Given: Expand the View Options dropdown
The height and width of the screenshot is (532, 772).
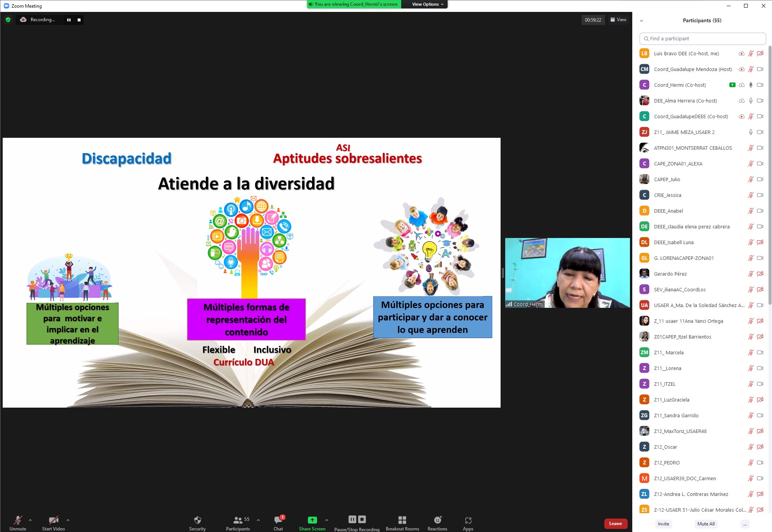Looking at the screenshot, I should pyautogui.click(x=427, y=4).
